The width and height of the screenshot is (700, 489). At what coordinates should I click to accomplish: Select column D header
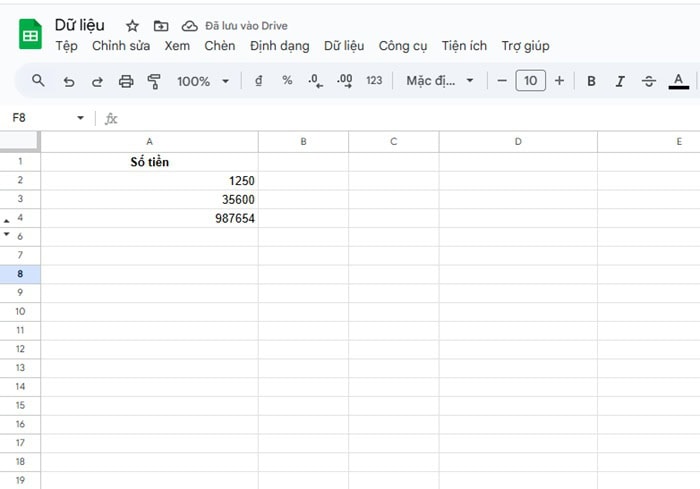point(518,142)
